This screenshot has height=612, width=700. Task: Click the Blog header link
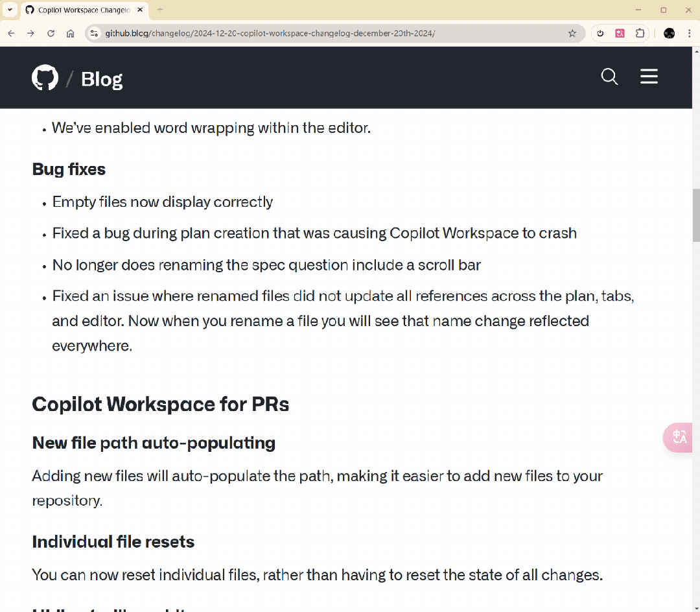point(102,79)
